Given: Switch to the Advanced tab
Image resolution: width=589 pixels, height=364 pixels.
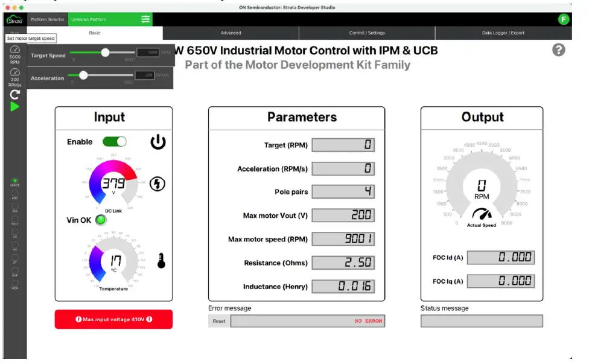Looking at the screenshot, I should 231,33.
